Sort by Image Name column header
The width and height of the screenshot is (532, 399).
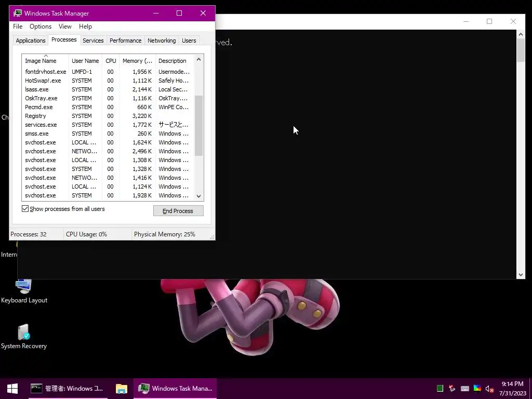pos(45,61)
